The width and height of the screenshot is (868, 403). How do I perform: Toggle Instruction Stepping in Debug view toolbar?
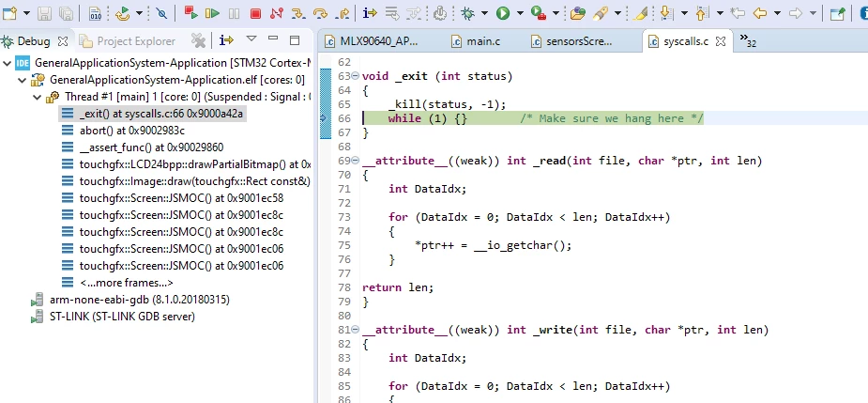pyautogui.click(x=226, y=39)
